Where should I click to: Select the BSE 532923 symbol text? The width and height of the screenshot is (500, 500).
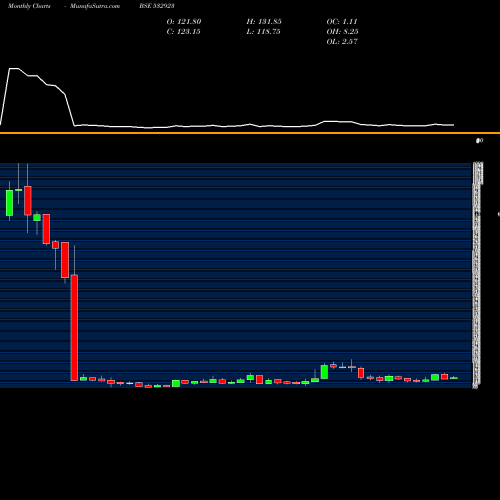(x=157, y=6)
